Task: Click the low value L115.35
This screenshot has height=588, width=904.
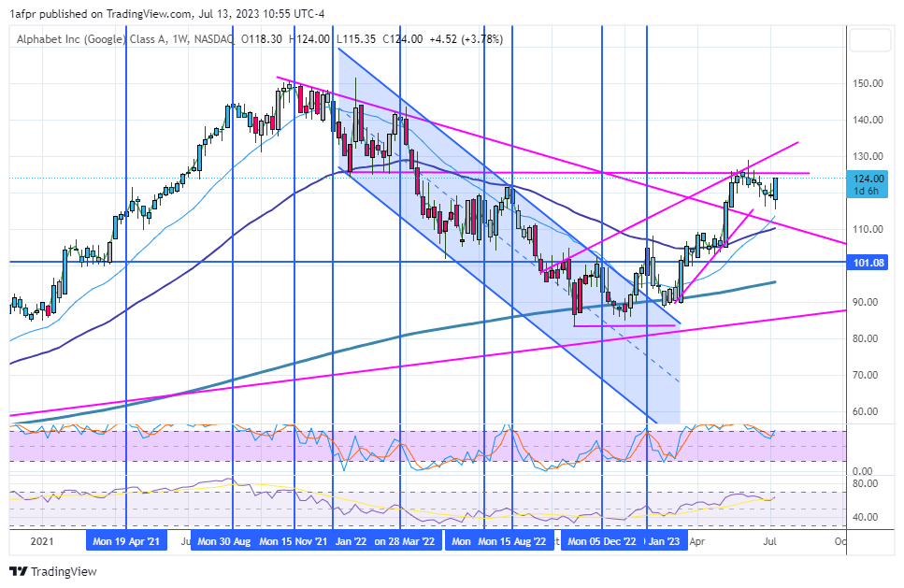Action: coord(356,39)
